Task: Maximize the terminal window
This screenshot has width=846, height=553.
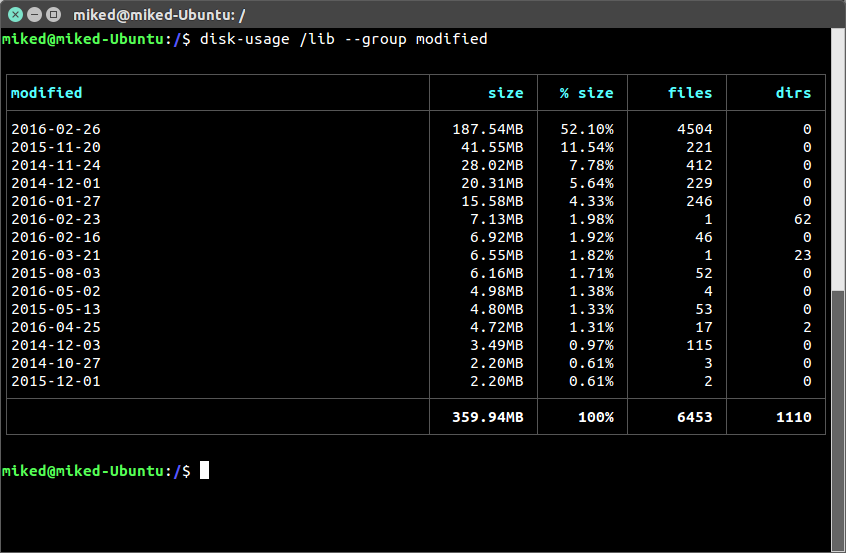Action: click(53, 15)
